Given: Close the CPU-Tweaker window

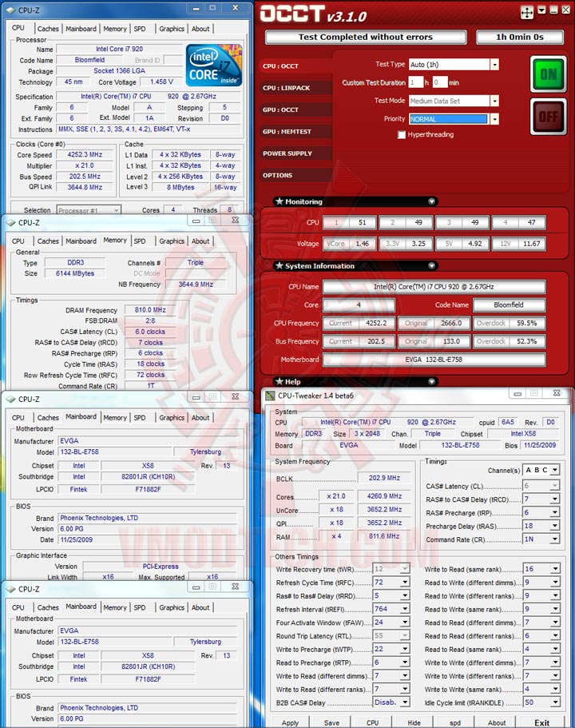Looking at the screenshot, I should coord(557,393).
